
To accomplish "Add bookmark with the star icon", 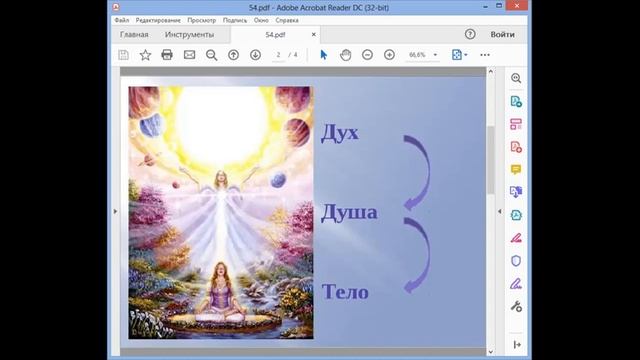I will tap(145, 55).
